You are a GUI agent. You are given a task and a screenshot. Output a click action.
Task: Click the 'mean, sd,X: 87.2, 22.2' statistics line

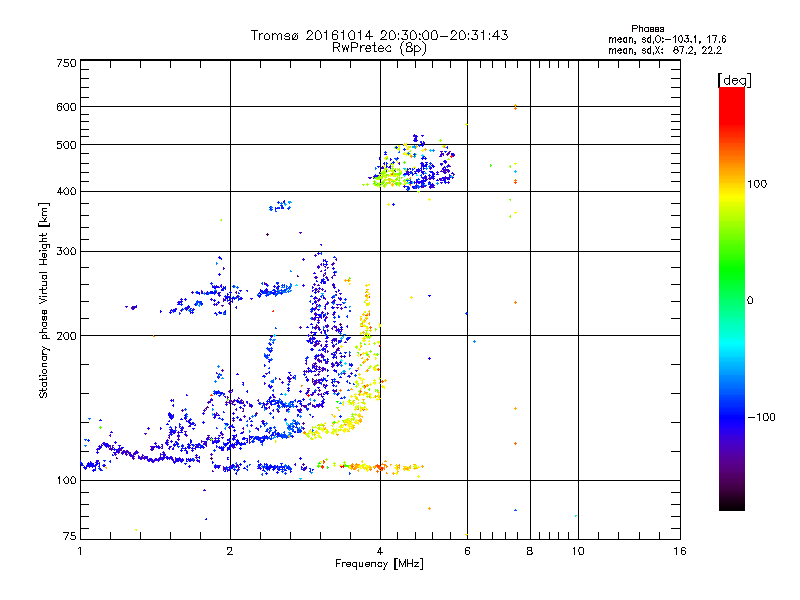pyautogui.click(x=665, y=51)
